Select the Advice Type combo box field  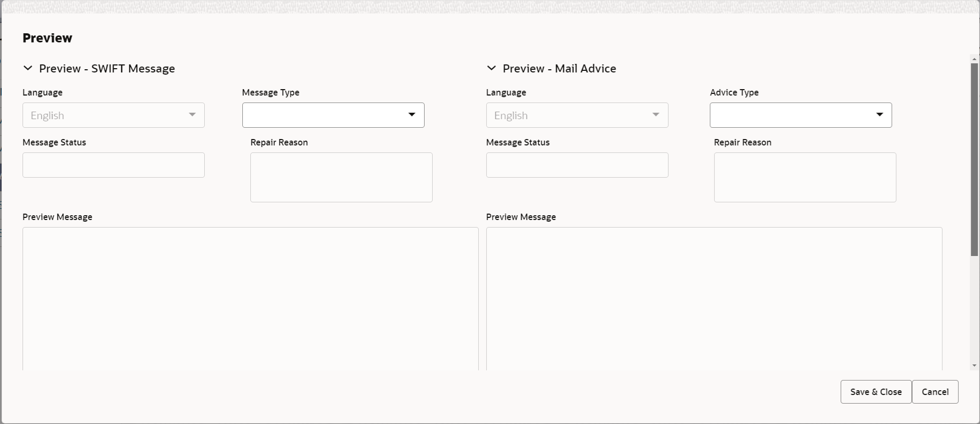800,115
